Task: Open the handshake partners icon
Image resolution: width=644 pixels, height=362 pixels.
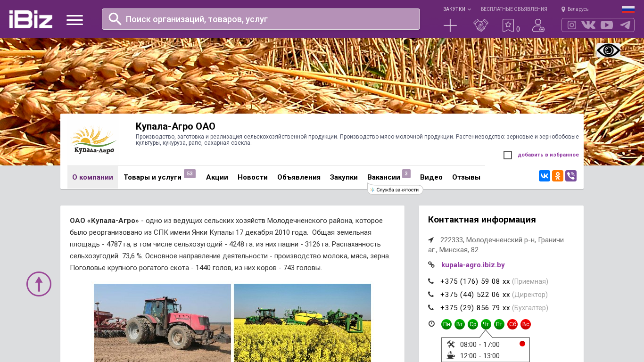Action: coord(481,25)
